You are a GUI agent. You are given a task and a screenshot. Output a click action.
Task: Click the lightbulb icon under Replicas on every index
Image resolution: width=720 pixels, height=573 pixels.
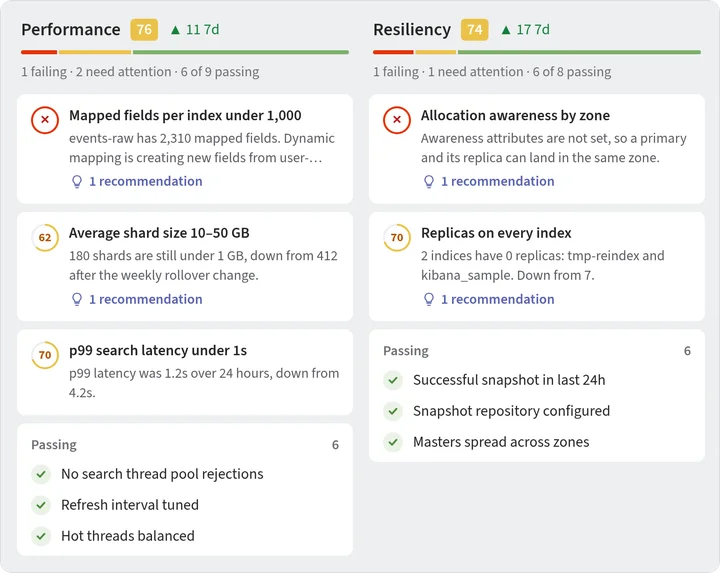429,299
